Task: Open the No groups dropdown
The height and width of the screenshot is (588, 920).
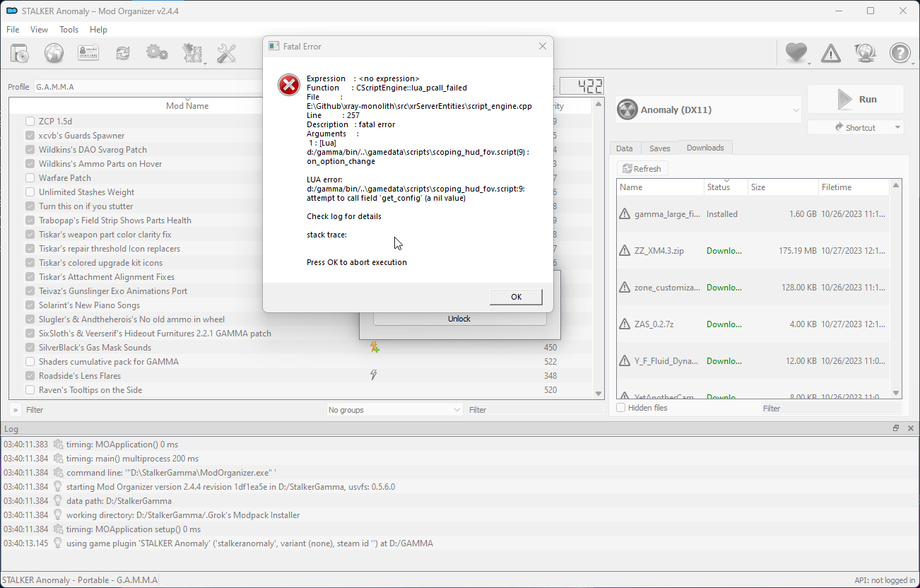Action: 394,410
